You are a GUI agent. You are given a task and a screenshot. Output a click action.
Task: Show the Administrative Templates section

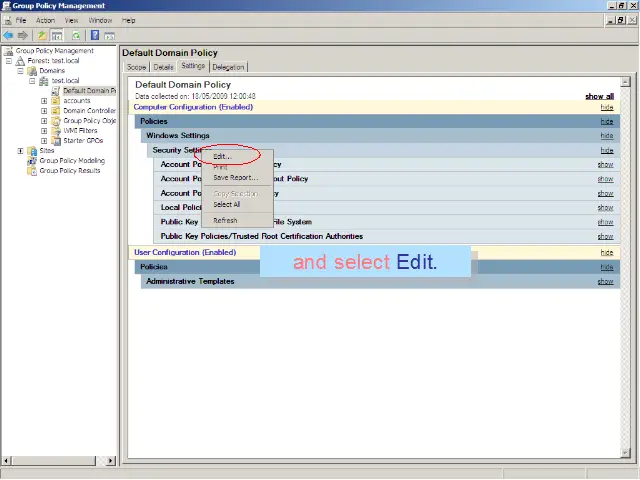point(605,282)
